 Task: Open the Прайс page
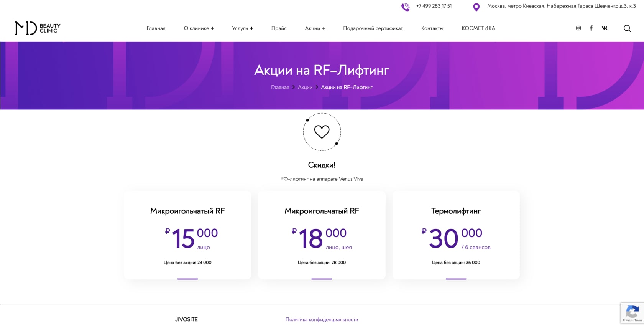[x=279, y=28]
